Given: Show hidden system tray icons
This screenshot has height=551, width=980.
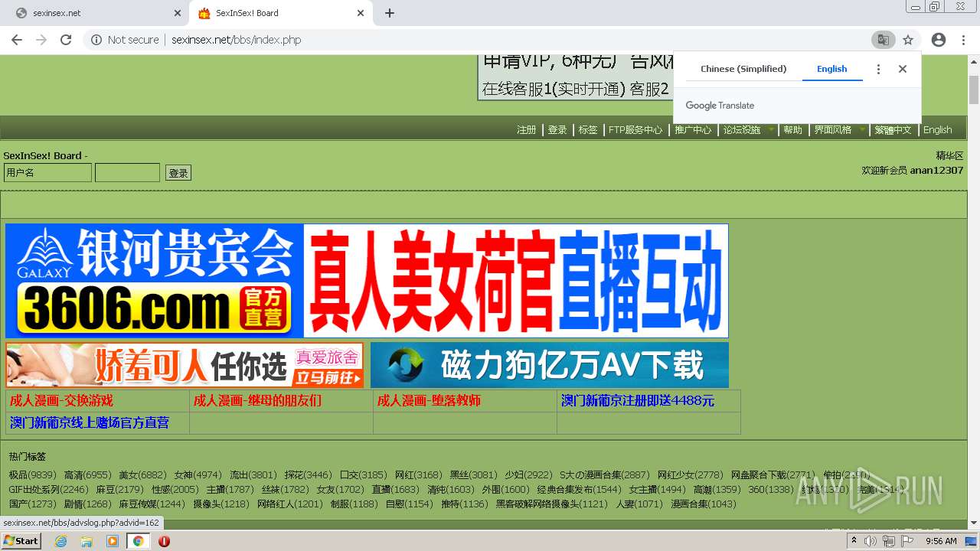Looking at the screenshot, I should point(854,541).
